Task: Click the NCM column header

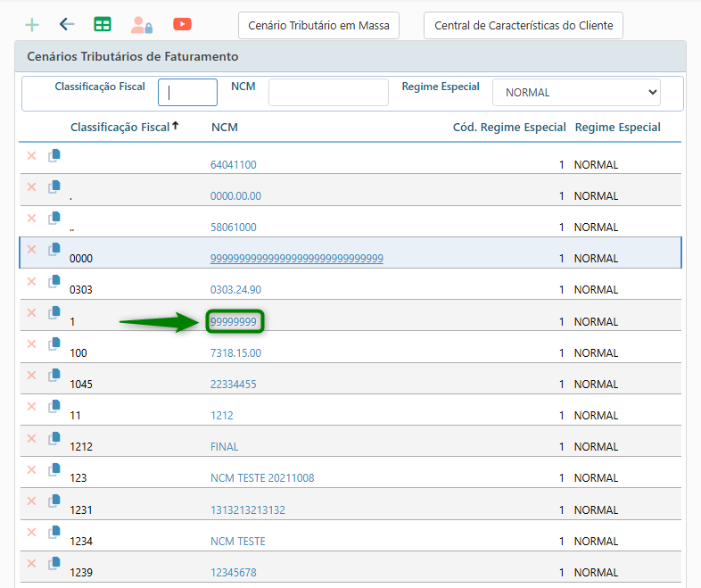Action: 225,128
